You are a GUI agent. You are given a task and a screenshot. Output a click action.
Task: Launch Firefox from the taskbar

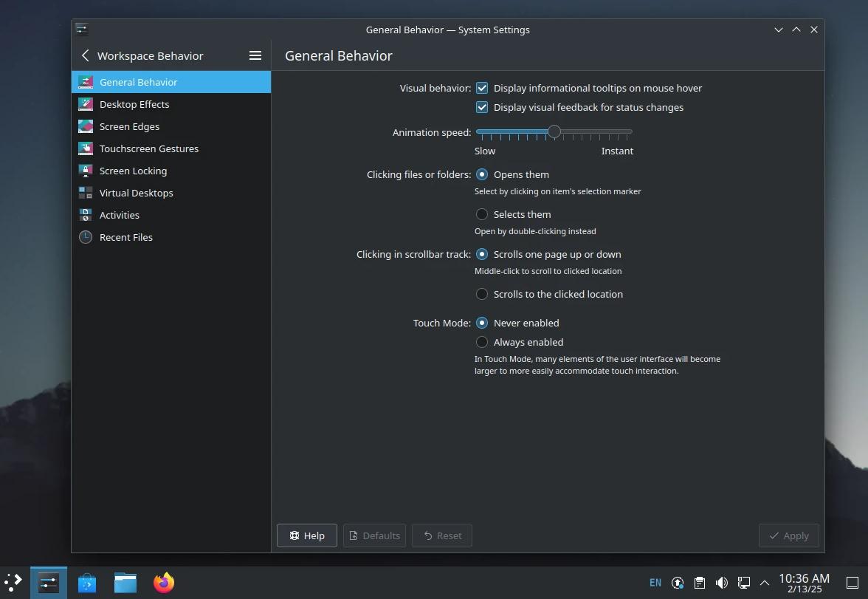pyautogui.click(x=163, y=583)
